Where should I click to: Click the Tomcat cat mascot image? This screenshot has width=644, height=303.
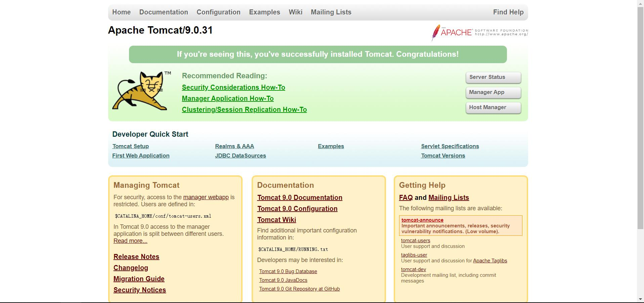141,90
